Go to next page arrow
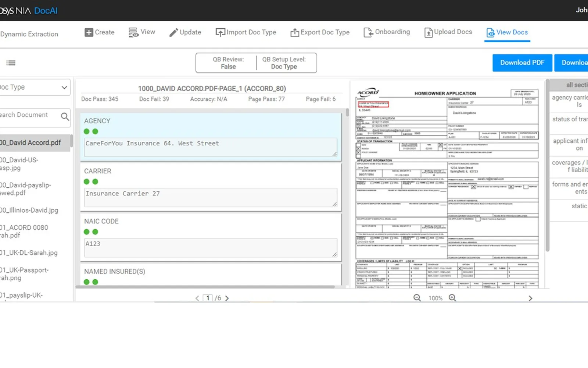Viewport: 588px width, 368px height. coord(227,298)
